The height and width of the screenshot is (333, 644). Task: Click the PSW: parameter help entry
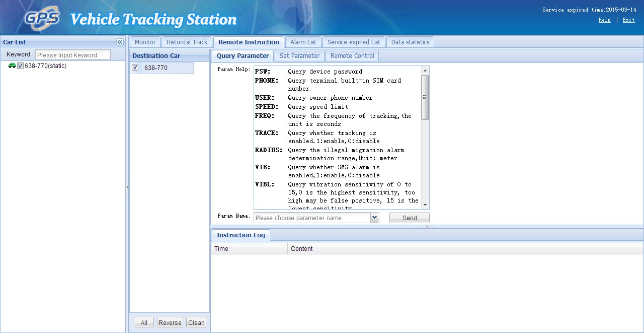(x=263, y=72)
